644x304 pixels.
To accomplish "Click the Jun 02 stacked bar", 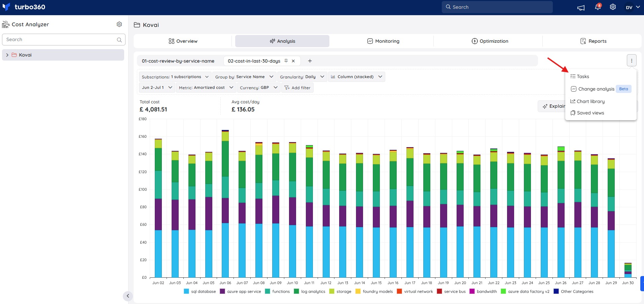I will (x=158, y=208).
